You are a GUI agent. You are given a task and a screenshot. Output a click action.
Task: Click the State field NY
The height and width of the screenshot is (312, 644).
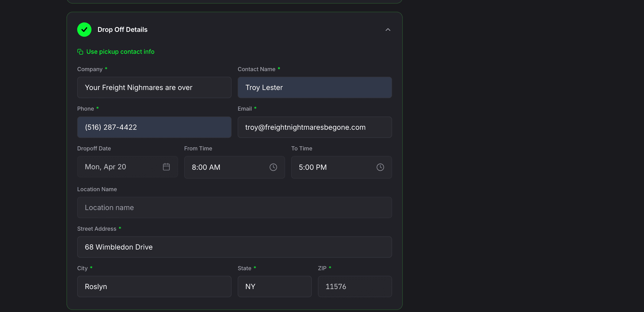[x=275, y=287]
